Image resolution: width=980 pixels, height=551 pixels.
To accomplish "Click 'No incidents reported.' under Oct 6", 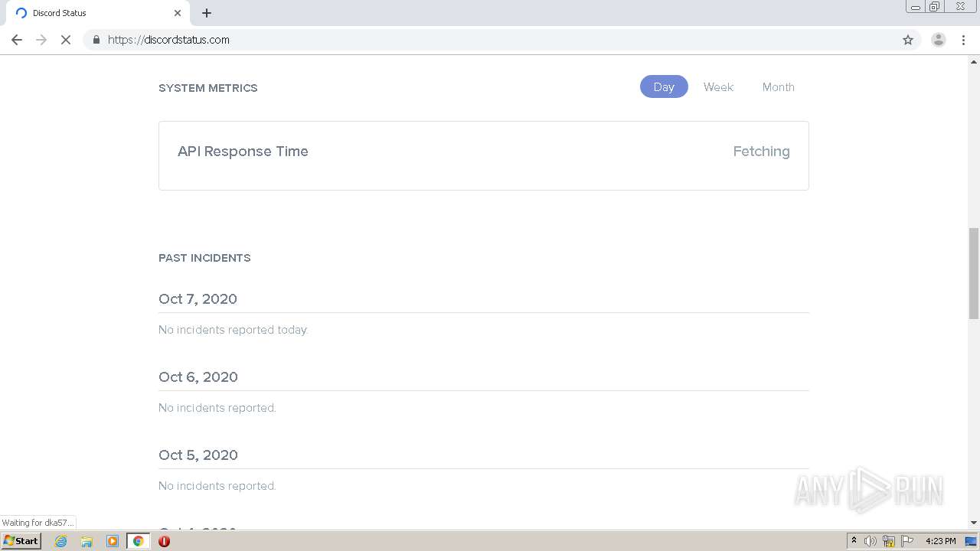I will pos(217,408).
